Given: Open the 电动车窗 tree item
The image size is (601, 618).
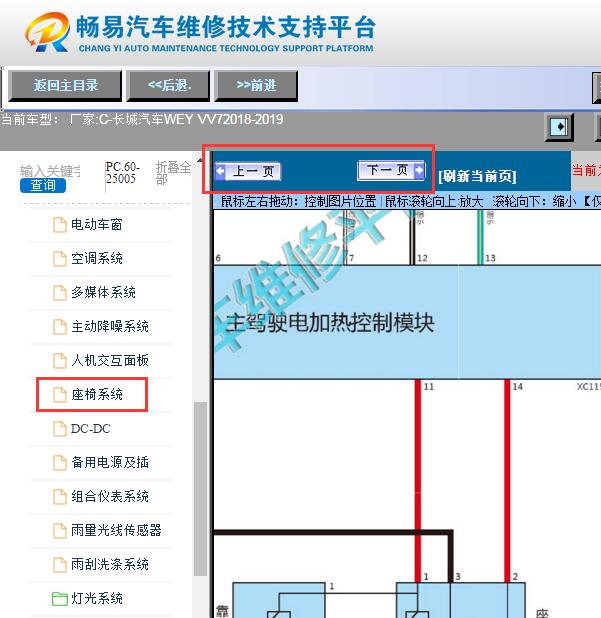Looking at the screenshot, I should pyautogui.click(x=97, y=225).
